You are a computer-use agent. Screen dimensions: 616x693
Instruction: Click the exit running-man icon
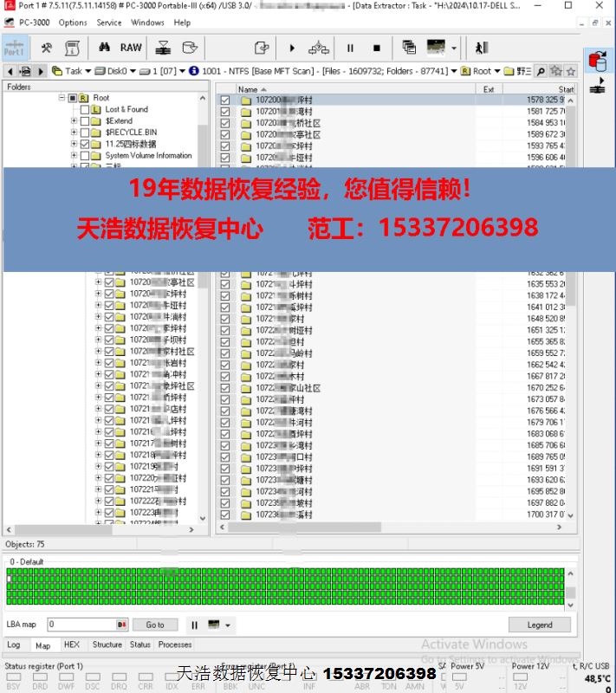[x=482, y=48]
